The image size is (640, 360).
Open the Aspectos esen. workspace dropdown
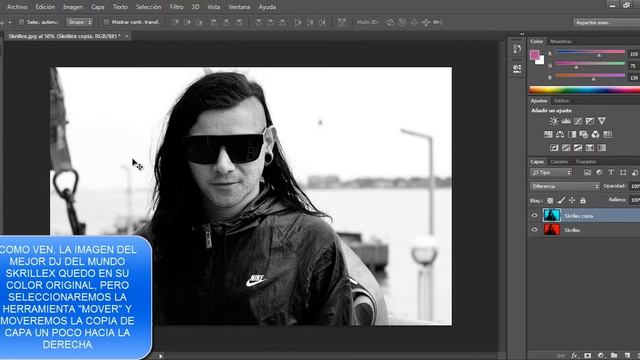point(607,22)
